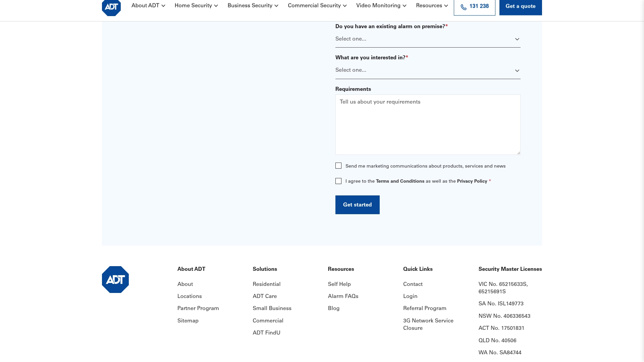Click the phone icon beside 131 238
This screenshot has height=362, width=644.
tap(464, 7)
